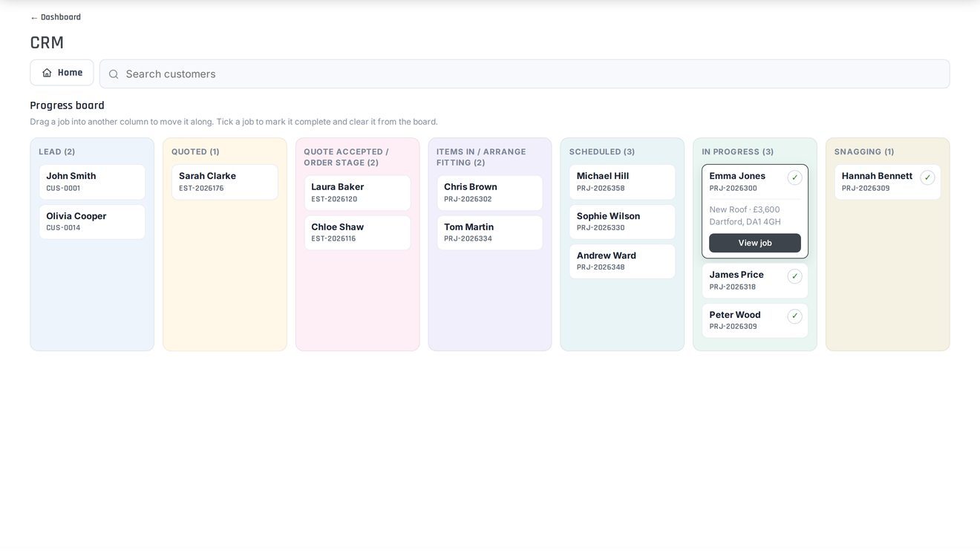Go back via the Dashboard link

[x=56, y=17]
